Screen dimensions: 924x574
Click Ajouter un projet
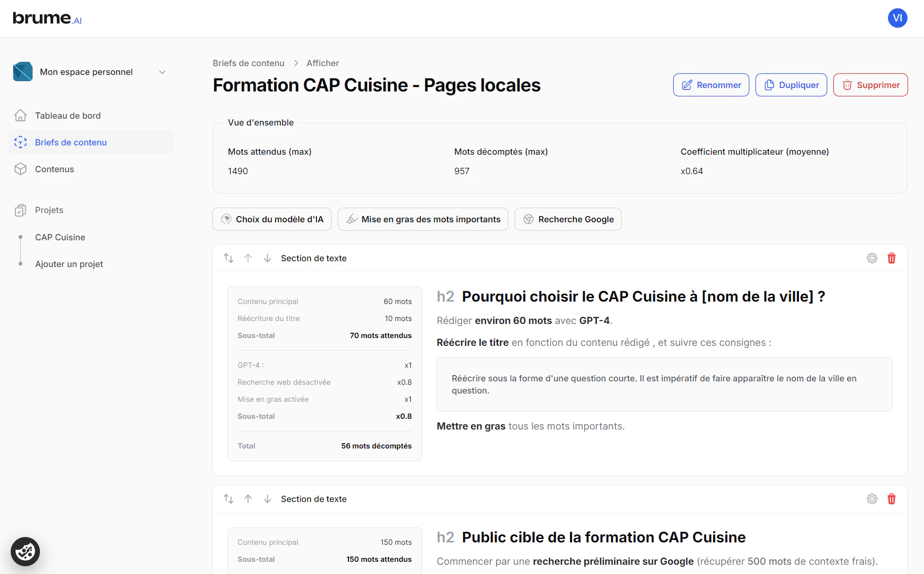69,264
